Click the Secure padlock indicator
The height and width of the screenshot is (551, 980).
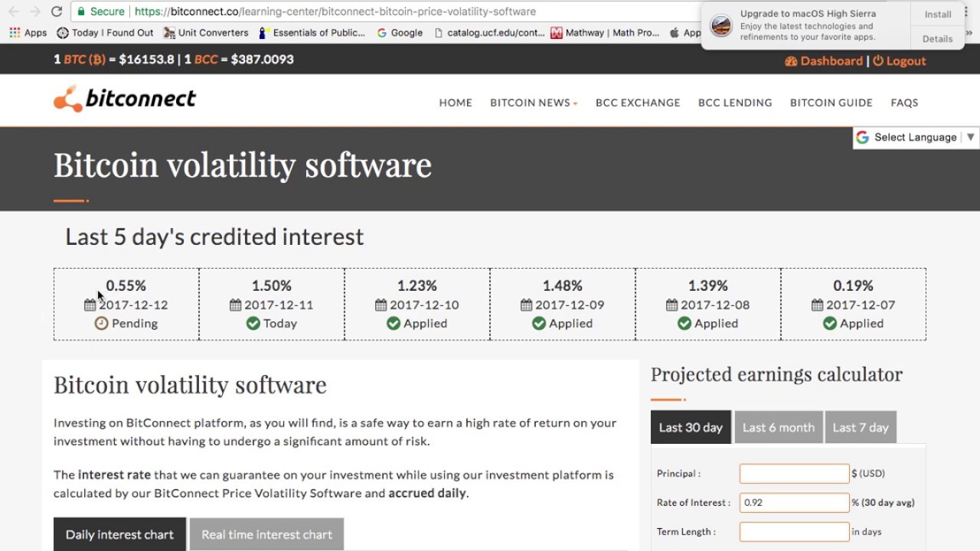coord(101,11)
